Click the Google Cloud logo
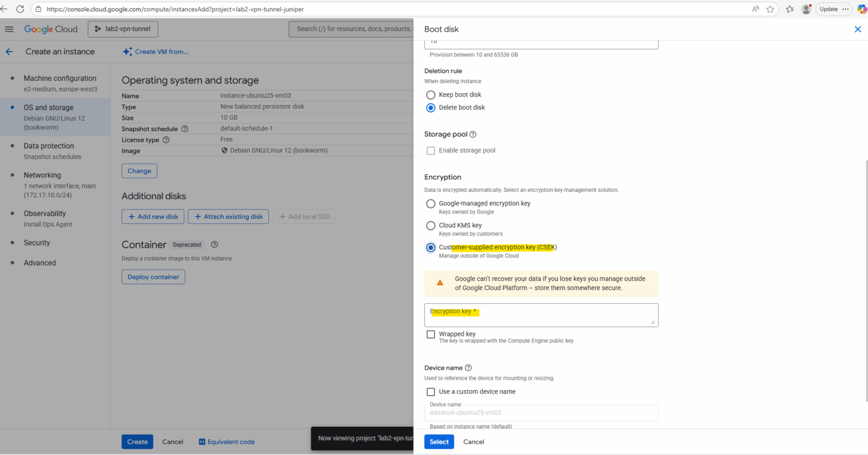This screenshot has width=868, height=455. pyautogui.click(x=51, y=29)
